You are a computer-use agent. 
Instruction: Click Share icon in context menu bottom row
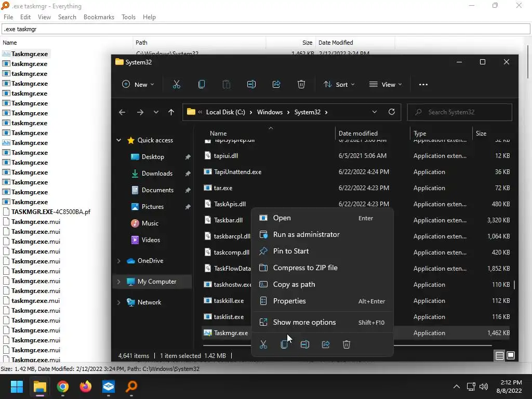tap(326, 345)
